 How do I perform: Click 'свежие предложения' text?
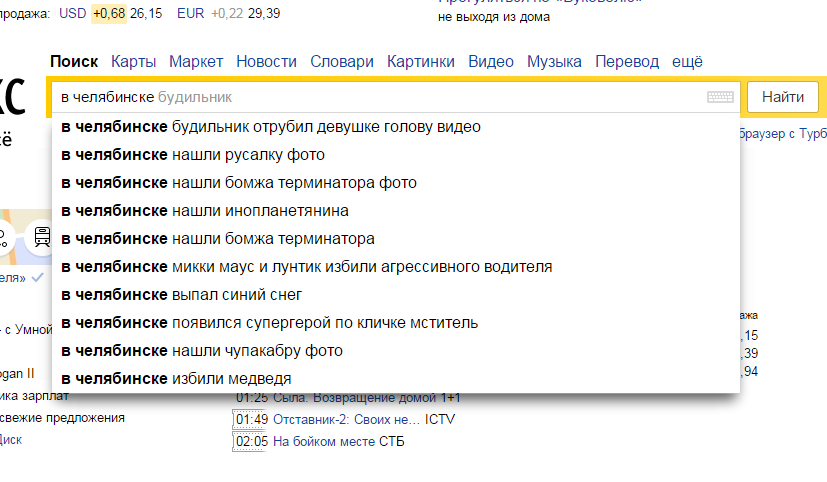coord(63,418)
